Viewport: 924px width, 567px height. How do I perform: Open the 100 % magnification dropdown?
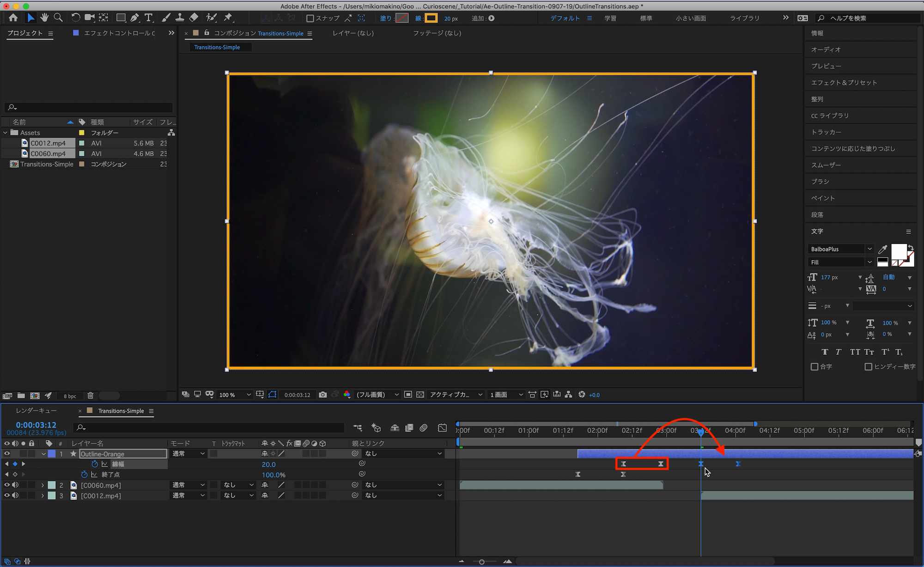click(235, 395)
